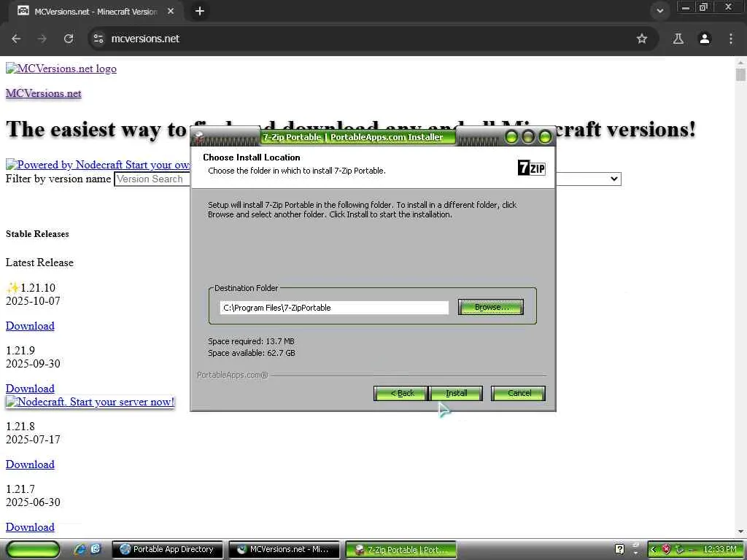747x560 pixels.
Task: Launch Internet Explorer from quick launch
Action: point(80,550)
